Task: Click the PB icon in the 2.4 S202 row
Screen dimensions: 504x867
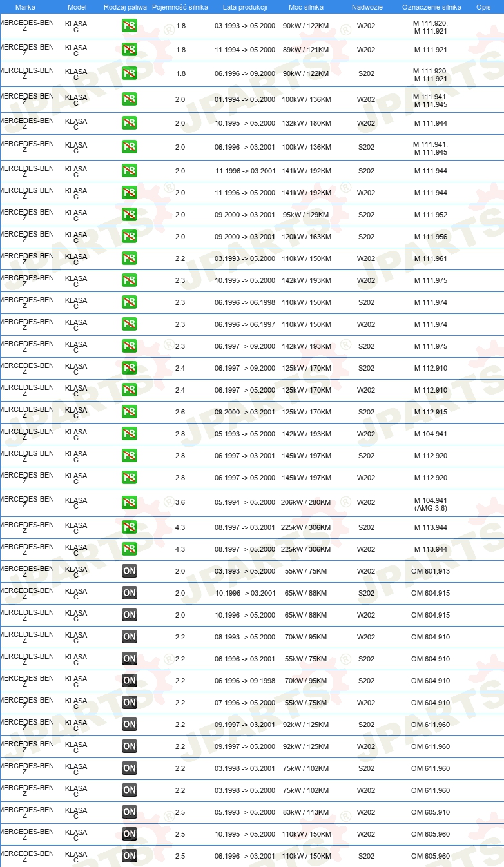Action: pyautogui.click(x=130, y=368)
